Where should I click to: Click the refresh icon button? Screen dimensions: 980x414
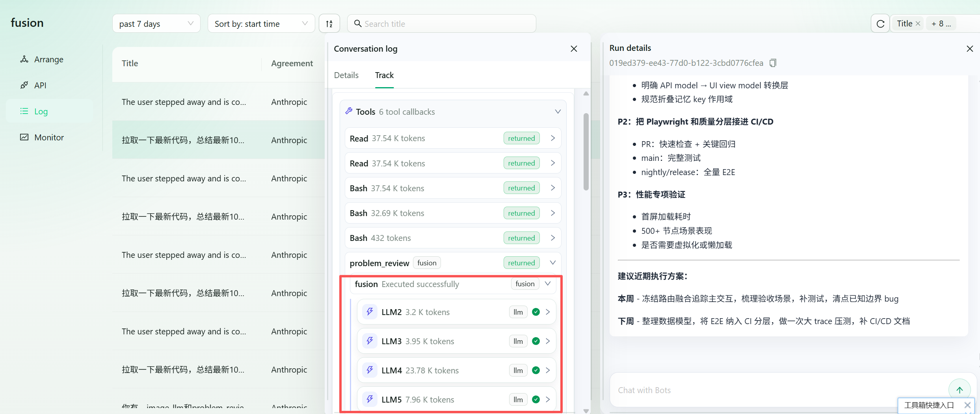[880, 24]
